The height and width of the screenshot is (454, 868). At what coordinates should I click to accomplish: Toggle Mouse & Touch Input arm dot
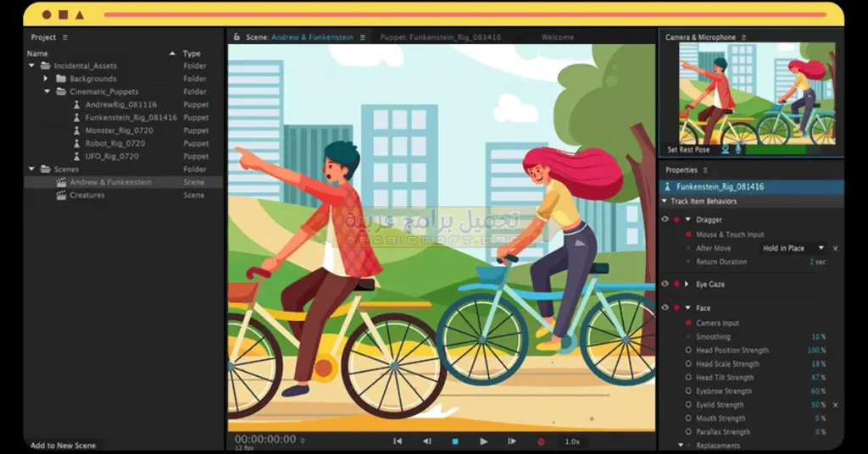pos(688,235)
